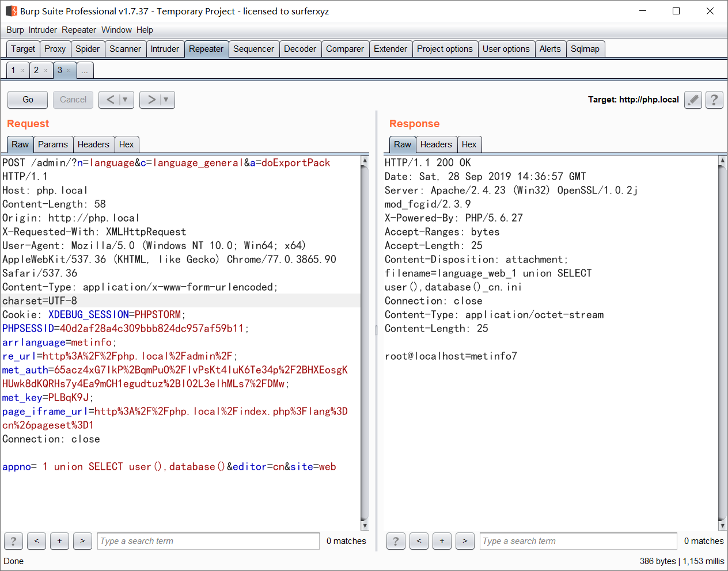
Task: Add new Repeater tab with ellipsis
Action: [85, 71]
